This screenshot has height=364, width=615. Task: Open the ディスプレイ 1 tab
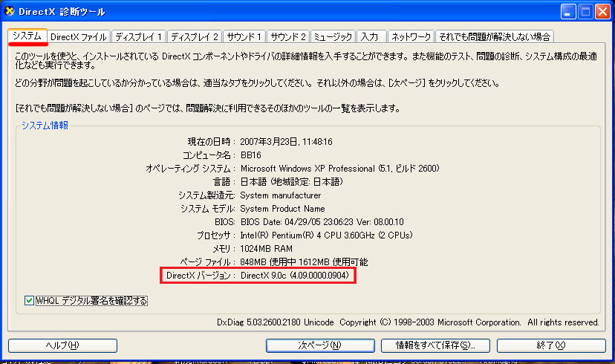tap(139, 37)
